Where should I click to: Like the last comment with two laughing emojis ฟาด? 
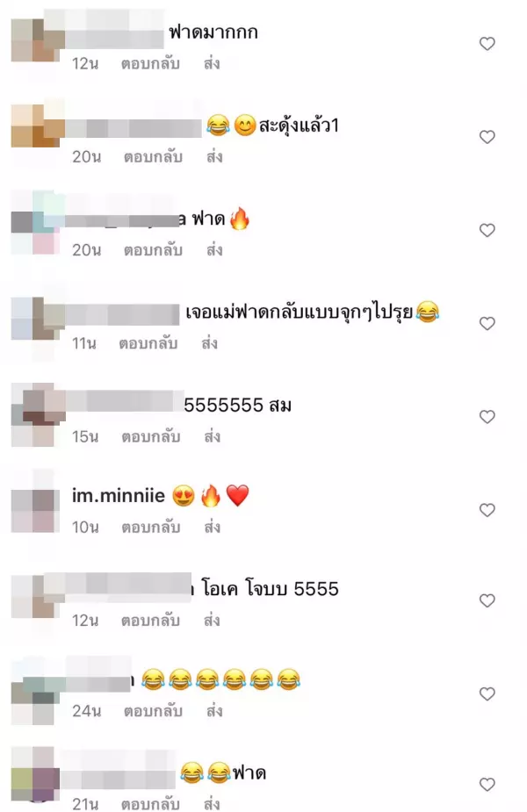pos(487,785)
